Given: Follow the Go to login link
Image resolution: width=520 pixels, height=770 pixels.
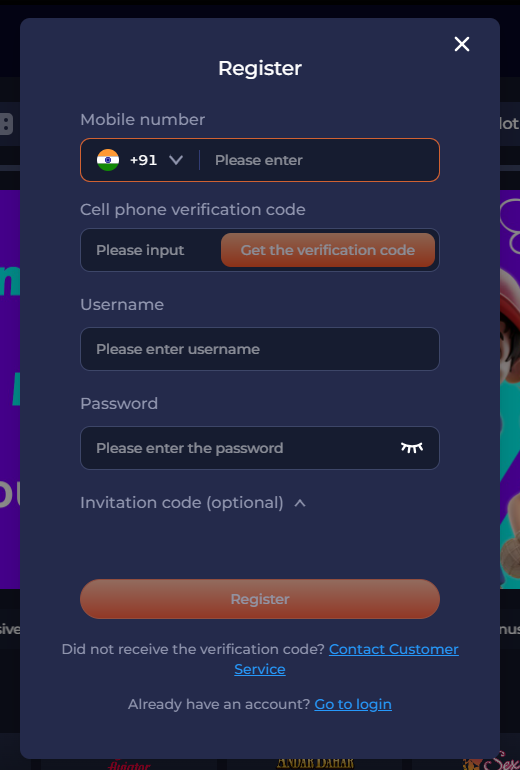Looking at the screenshot, I should coord(353,704).
